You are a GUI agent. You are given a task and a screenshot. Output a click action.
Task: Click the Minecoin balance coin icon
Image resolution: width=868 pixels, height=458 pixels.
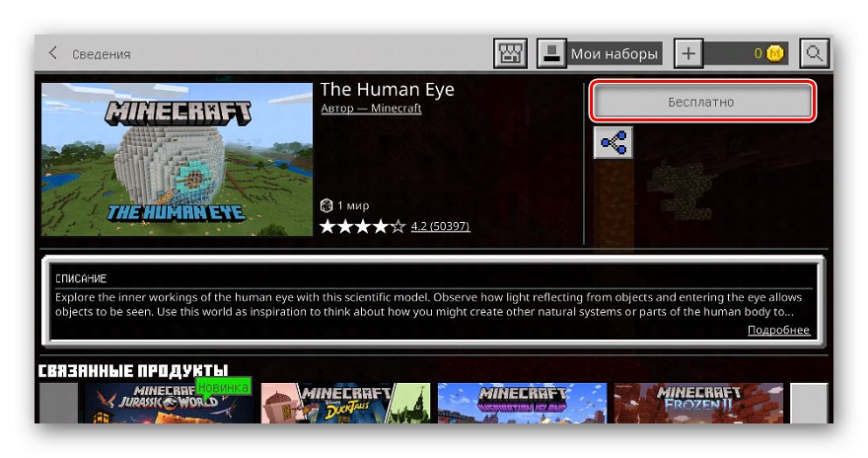(x=775, y=53)
